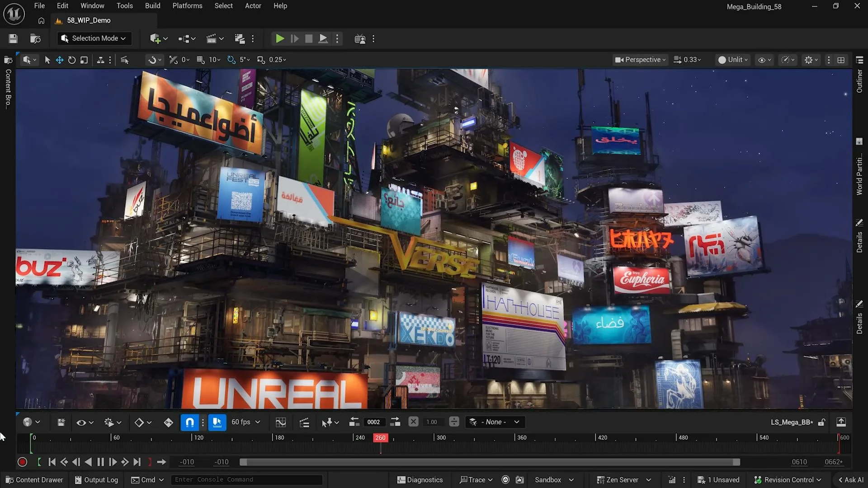Open the Cinematics clapperboard dropdown
This screenshot has height=488, width=868.
[215, 39]
